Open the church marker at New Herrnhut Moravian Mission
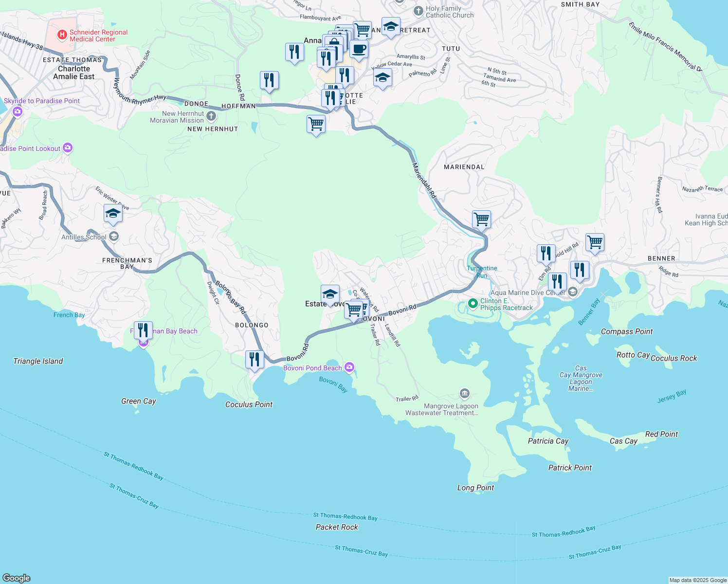Image resolution: width=728 pixels, height=584 pixels. [210, 116]
